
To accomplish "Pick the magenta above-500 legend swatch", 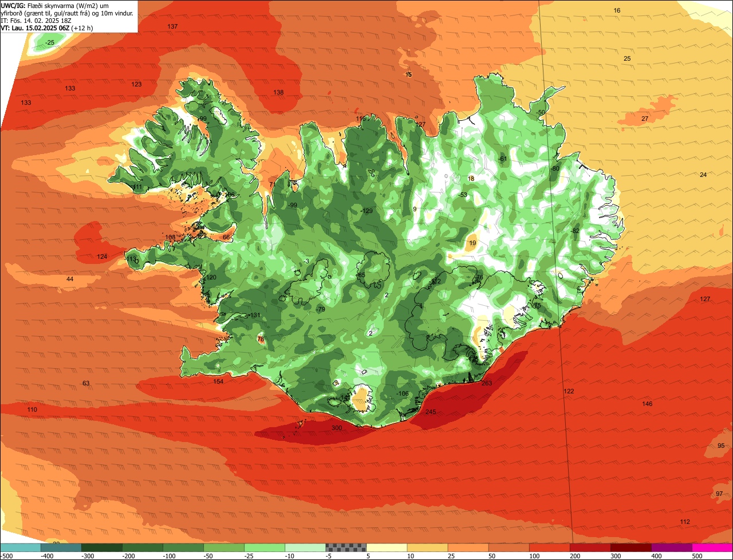I will pos(712,547).
